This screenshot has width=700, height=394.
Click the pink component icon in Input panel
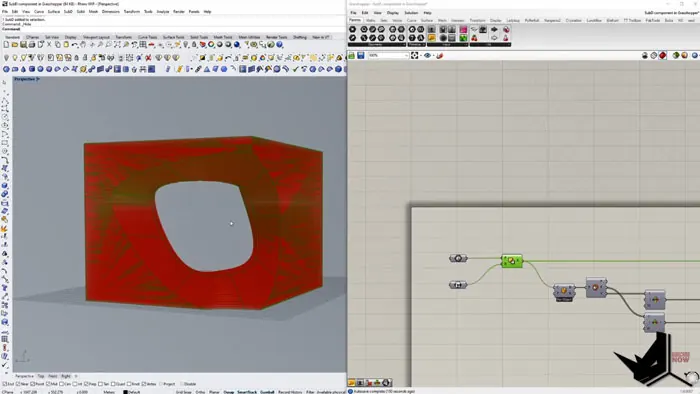(x=463, y=29)
